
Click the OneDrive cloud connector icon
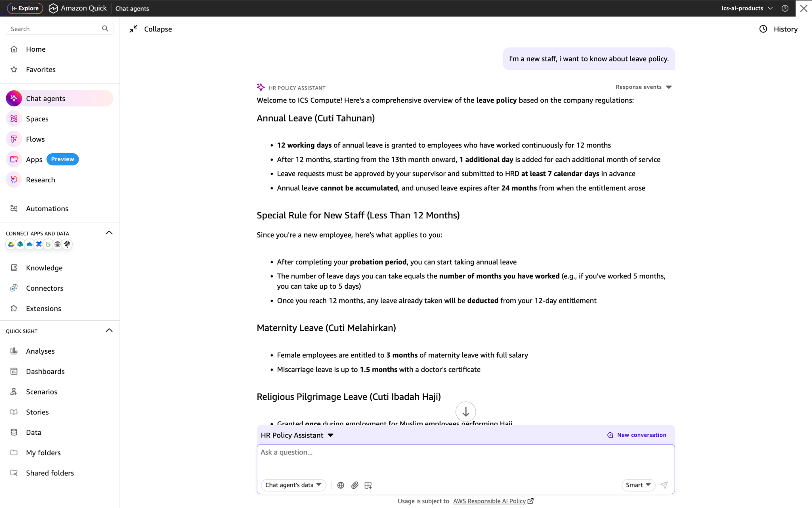(x=30, y=244)
